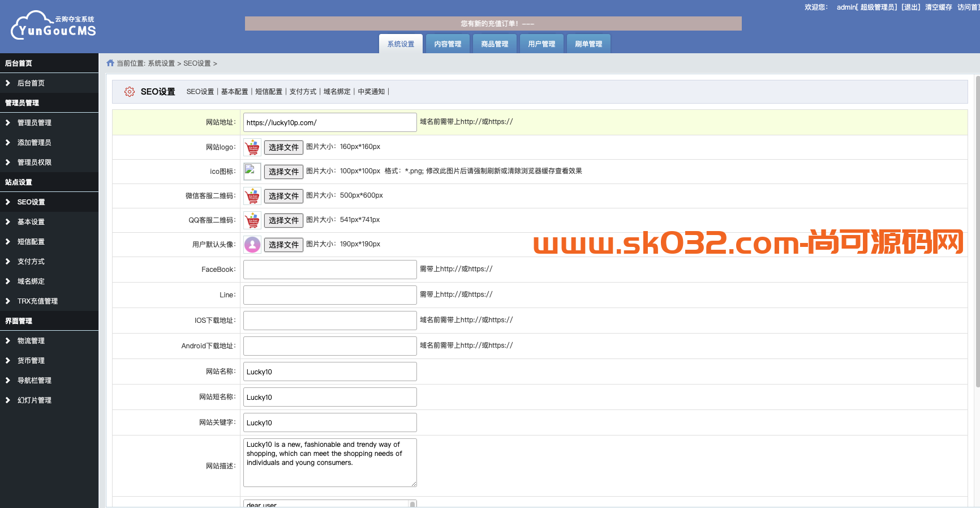Click the YunGouCMS logo
Image resolution: width=980 pixels, height=508 pixels.
54,25
